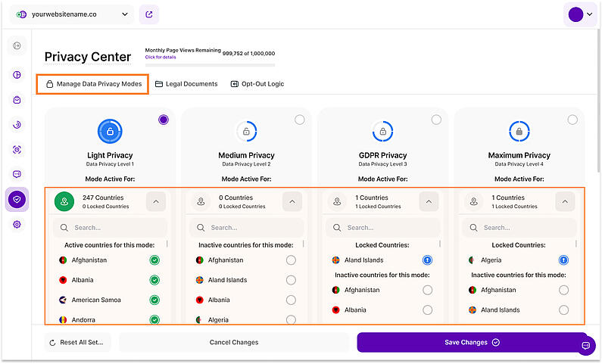Viewport: 602px width, 364px height.
Task: Select the Medium Privacy mode radio button
Action: click(300, 120)
